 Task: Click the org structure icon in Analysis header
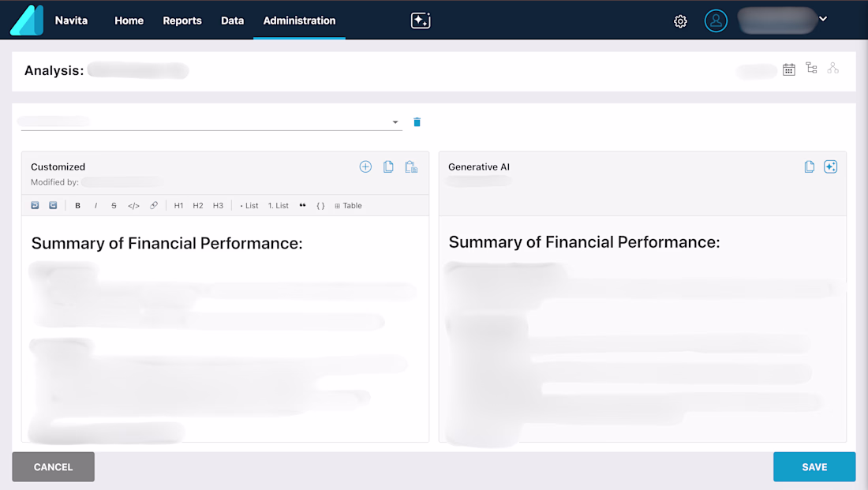(833, 68)
